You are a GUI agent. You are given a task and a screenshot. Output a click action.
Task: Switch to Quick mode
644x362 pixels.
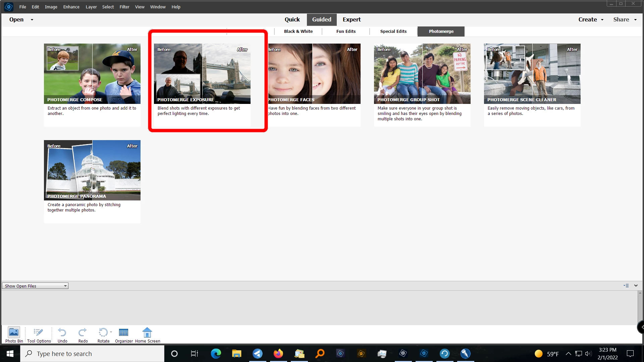click(x=292, y=19)
